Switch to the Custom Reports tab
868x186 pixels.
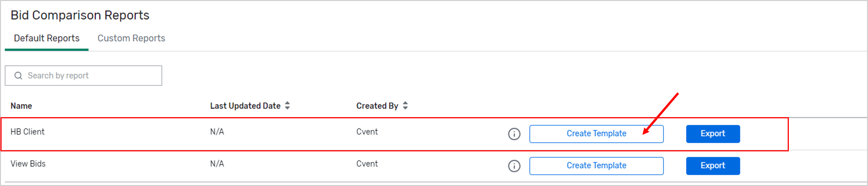(x=131, y=38)
